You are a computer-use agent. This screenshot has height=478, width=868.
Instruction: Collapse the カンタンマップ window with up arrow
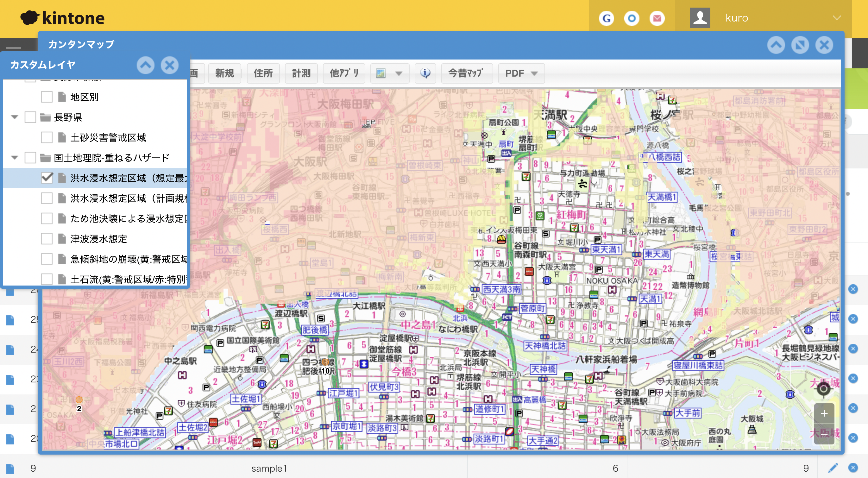[x=776, y=45]
